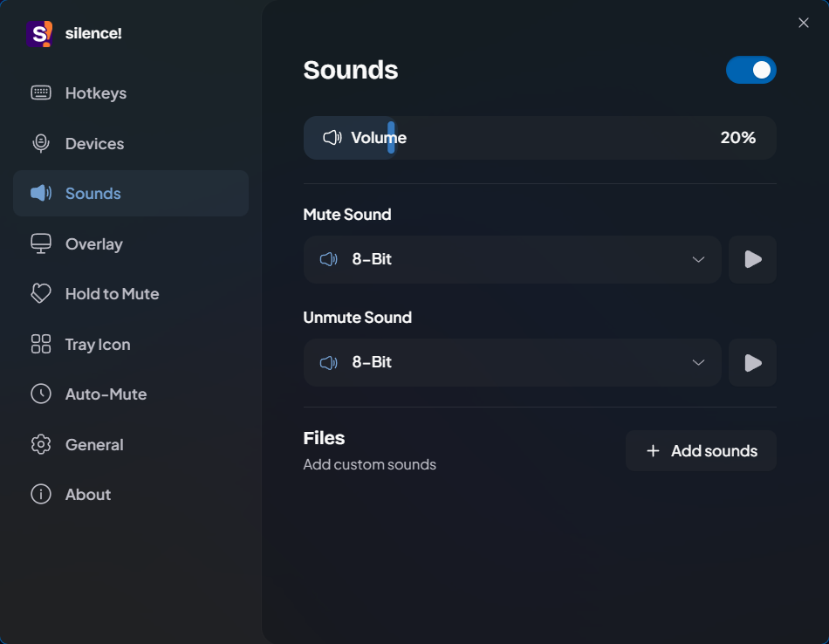829x644 pixels.
Task: Click the Overlay monitor icon
Action: click(x=41, y=243)
